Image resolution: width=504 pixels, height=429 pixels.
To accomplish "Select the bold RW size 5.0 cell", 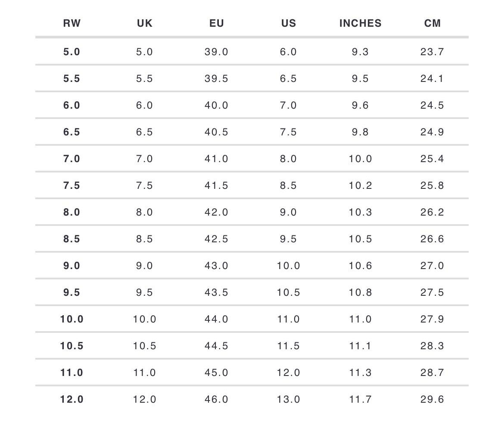I will (x=72, y=52).
